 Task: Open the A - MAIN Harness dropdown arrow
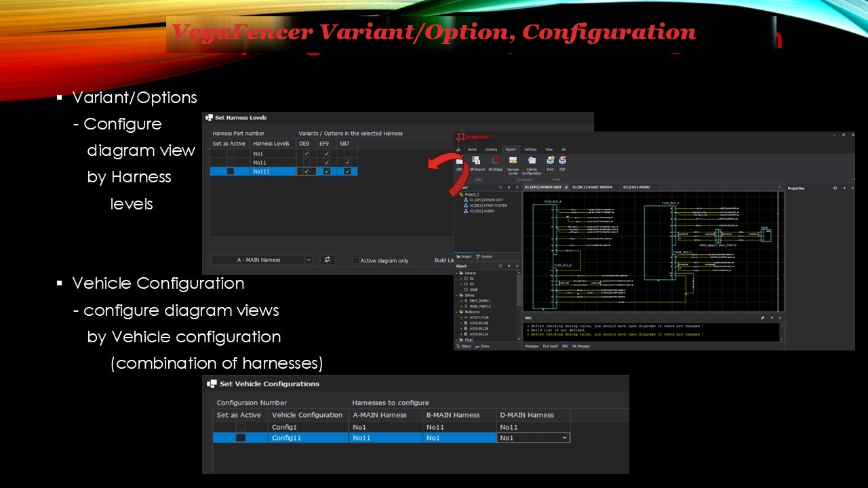pyautogui.click(x=309, y=260)
